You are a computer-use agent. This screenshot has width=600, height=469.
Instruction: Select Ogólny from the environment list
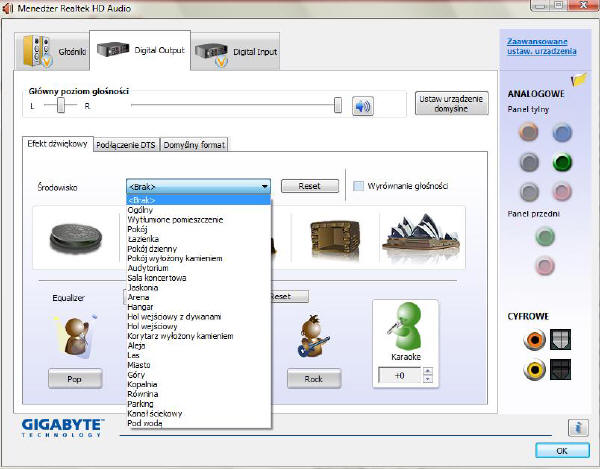pos(198,210)
